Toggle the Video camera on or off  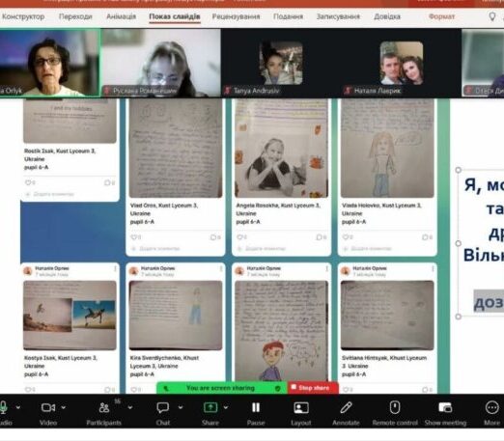click(x=48, y=407)
